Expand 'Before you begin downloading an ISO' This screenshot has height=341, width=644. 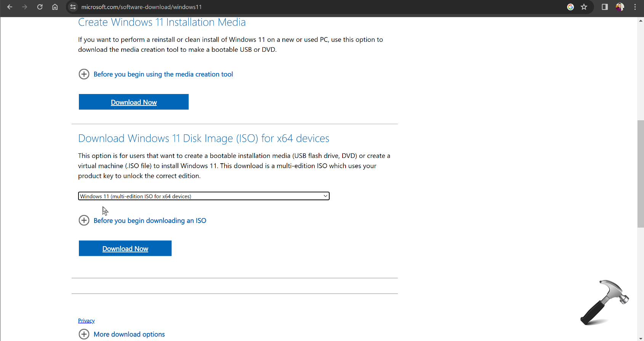pyautogui.click(x=149, y=221)
